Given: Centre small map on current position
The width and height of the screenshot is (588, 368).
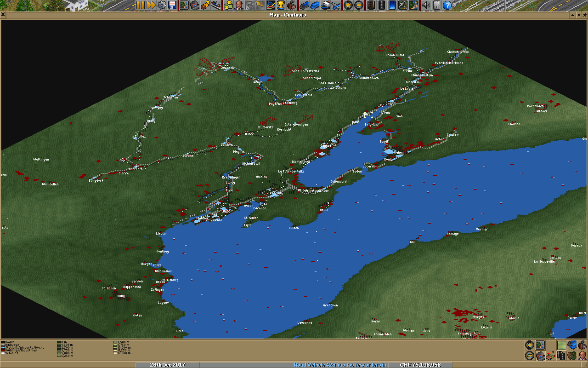Looking at the screenshot, I should (x=540, y=345).
